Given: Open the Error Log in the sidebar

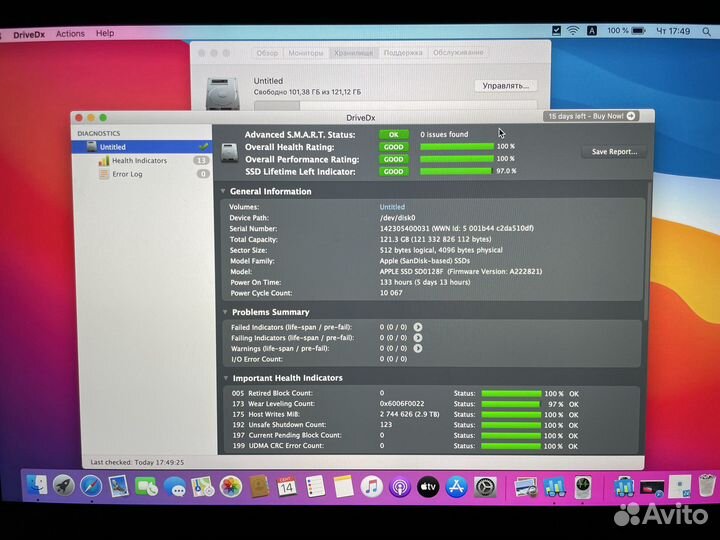Looking at the screenshot, I should (x=127, y=174).
